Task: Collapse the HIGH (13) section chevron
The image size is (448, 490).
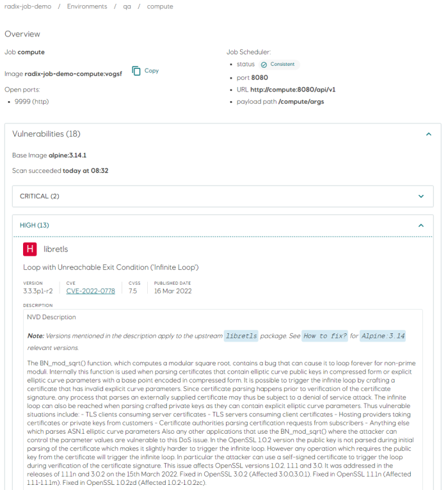Action: 420,225
